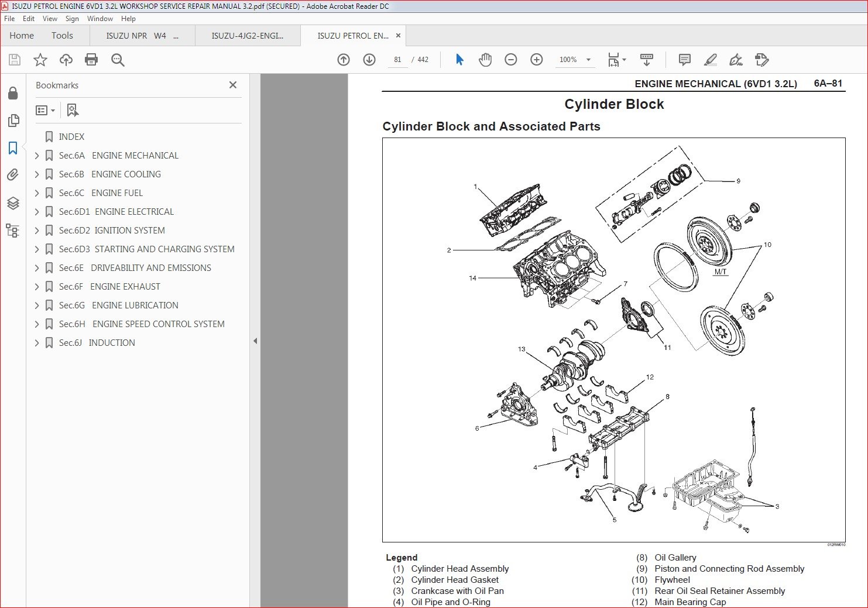The width and height of the screenshot is (868, 608).
Task: Open the File menu
Action: (x=9, y=19)
